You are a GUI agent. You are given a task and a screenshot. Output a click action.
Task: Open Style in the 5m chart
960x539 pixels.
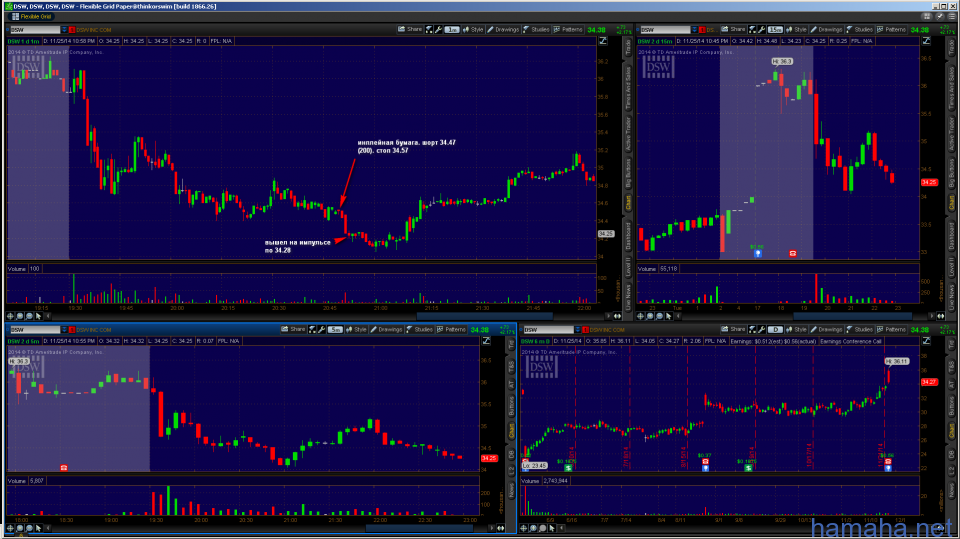click(356, 330)
